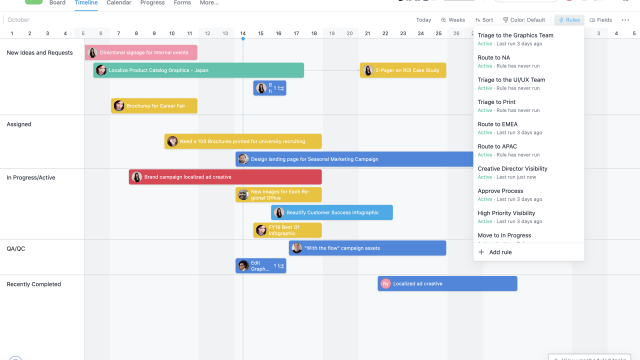Open the Localized ad creative task in Recently Completed
The height and width of the screenshot is (360, 640).
click(447, 284)
